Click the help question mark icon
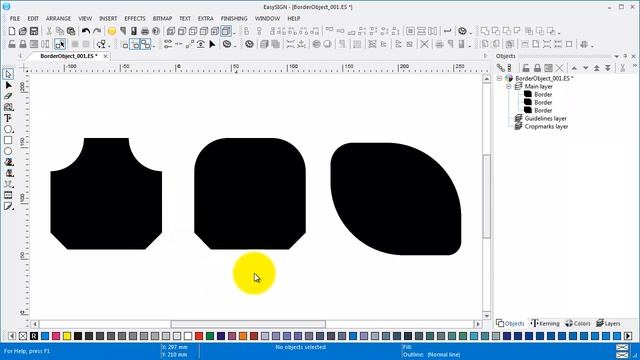640x360 pixels. (156, 31)
